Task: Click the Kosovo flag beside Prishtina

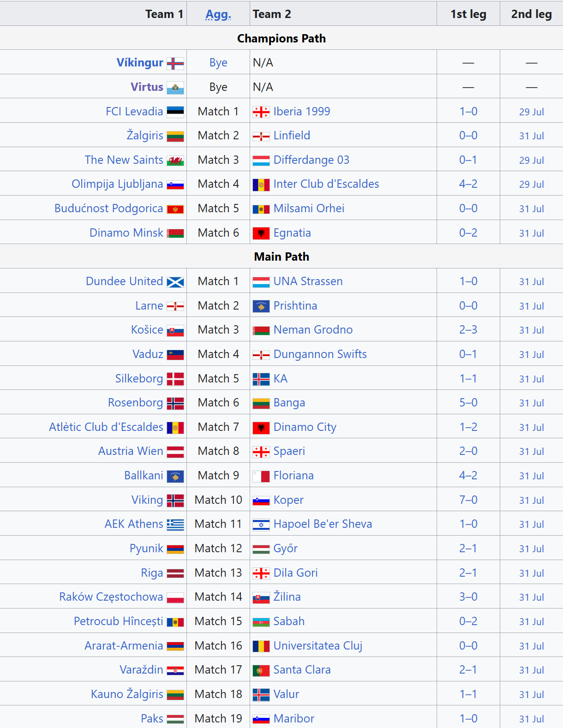Action: (261, 306)
